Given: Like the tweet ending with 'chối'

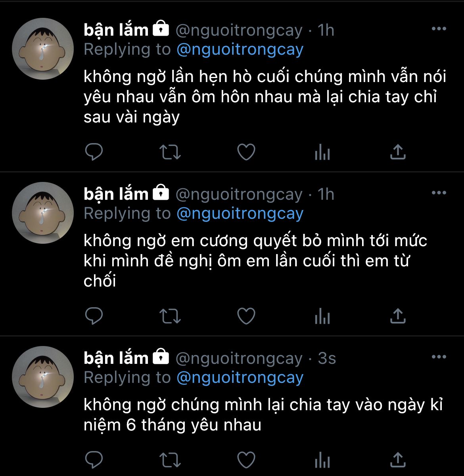Looking at the screenshot, I should pyautogui.click(x=246, y=316).
